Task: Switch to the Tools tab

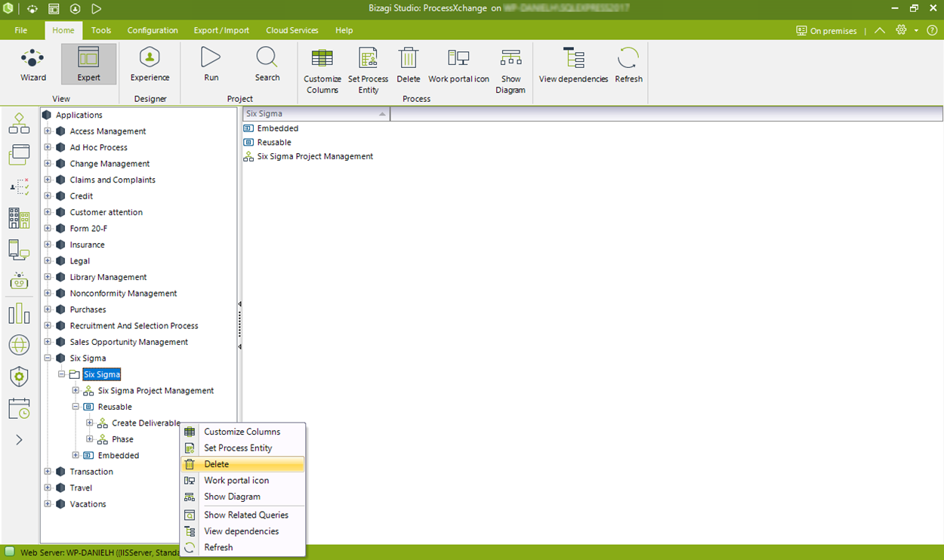Action: (x=101, y=30)
